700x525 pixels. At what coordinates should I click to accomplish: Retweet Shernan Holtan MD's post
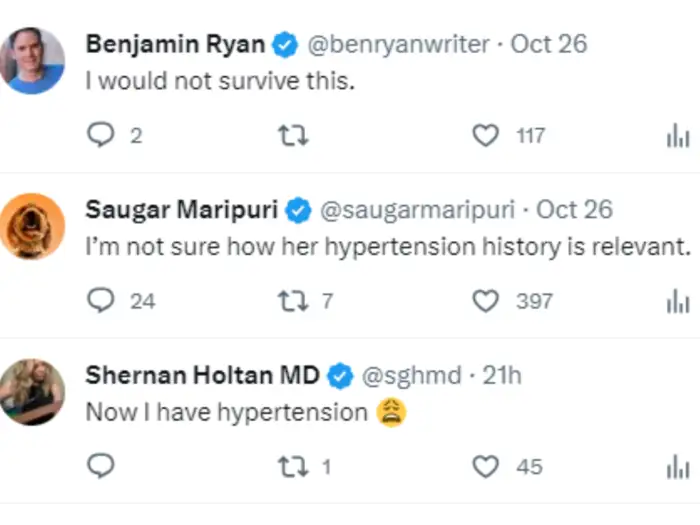click(x=292, y=466)
